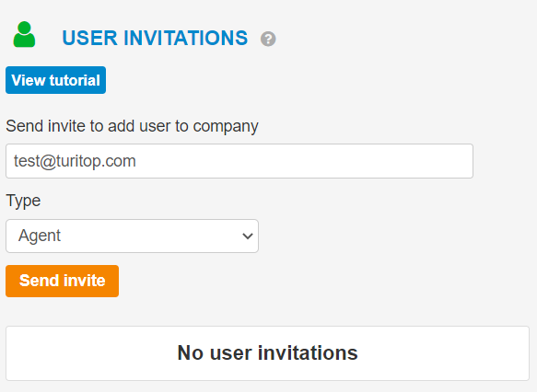Send the invitation with orange Send invite button
The width and height of the screenshot is (537, 392).
62,281
